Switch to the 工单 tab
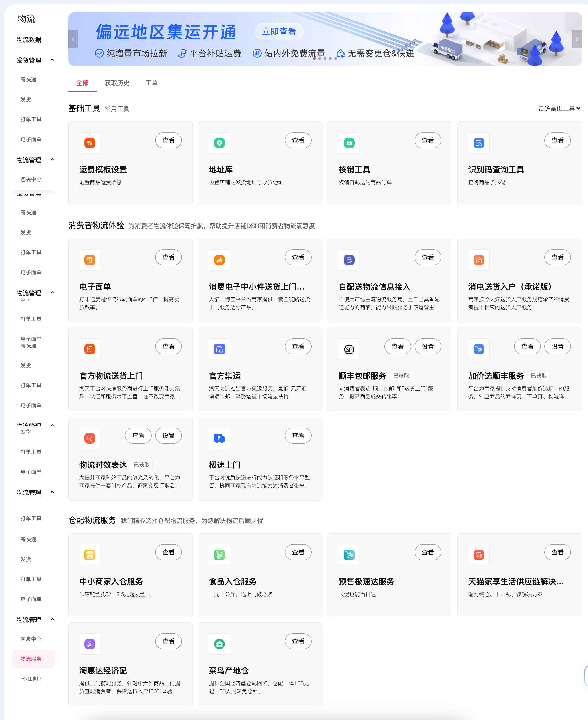588x720 pixels. coord(151,83)
